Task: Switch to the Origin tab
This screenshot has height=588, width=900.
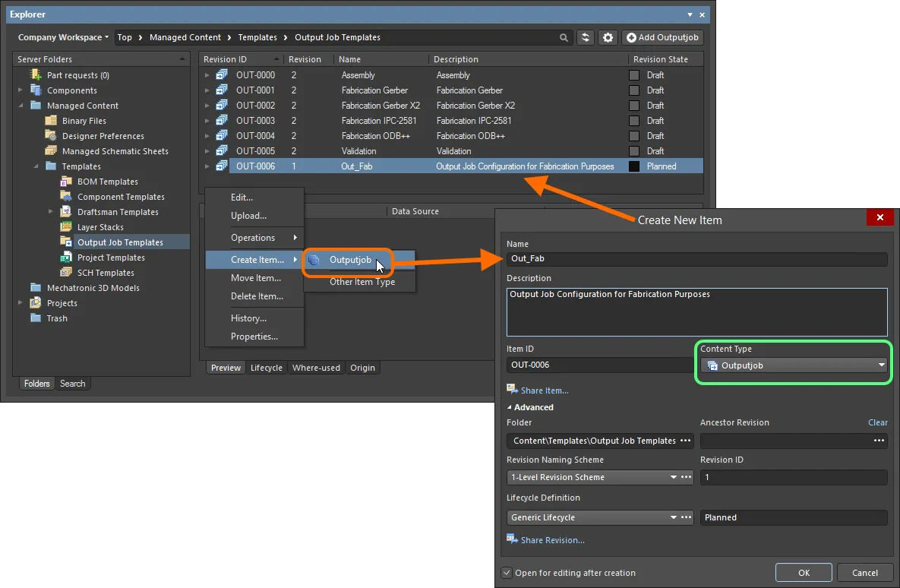Action: (x=363, y=368)
